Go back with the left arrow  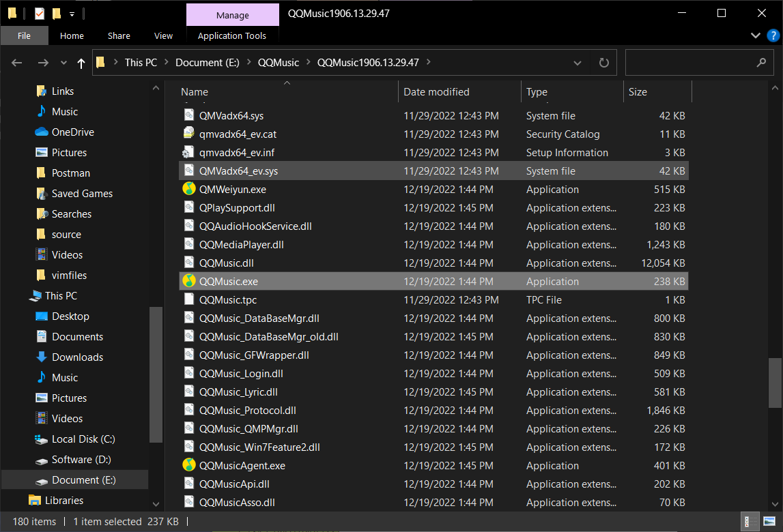coord(17,62)
